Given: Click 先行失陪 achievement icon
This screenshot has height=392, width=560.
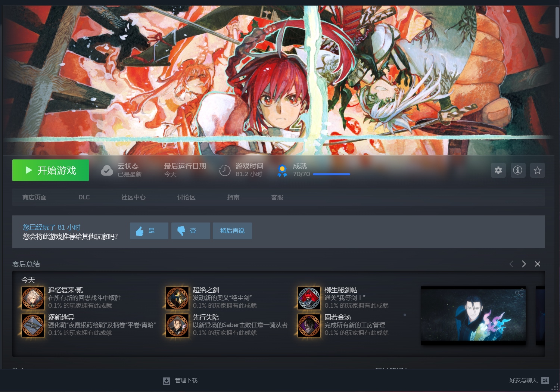Looking at the screenshot, I should click(x=177, y=325).
